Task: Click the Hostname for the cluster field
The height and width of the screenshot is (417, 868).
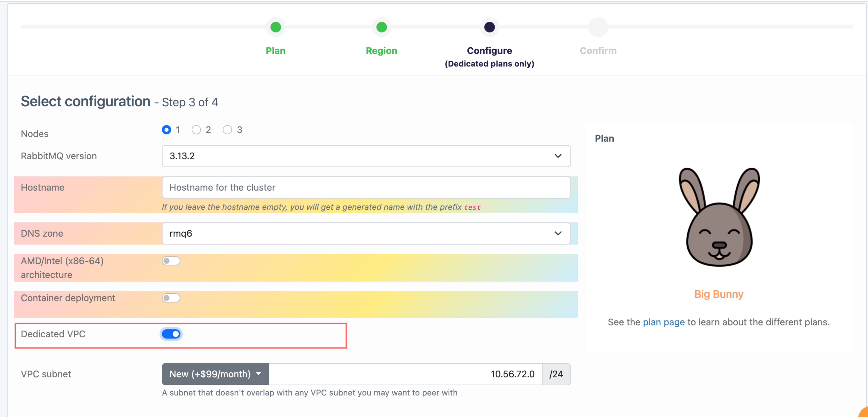Action: 366,187
